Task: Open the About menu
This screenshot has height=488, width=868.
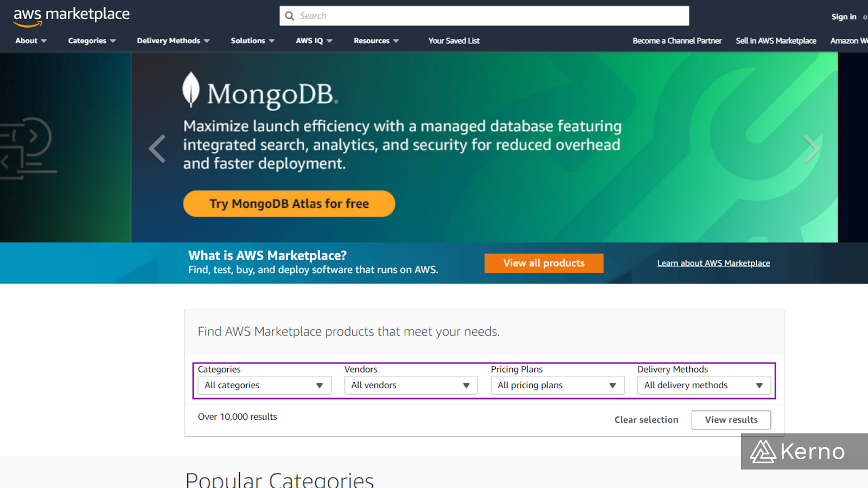Action: pos(31,41)
